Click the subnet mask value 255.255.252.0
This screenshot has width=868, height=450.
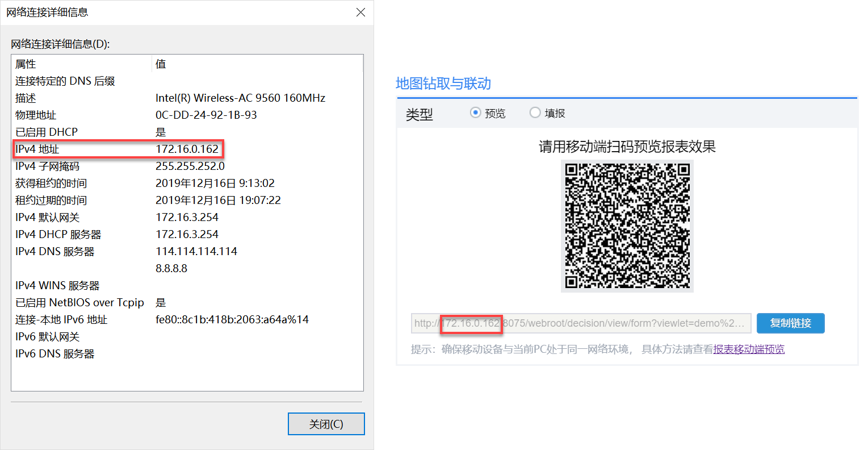tap(190, 166)
